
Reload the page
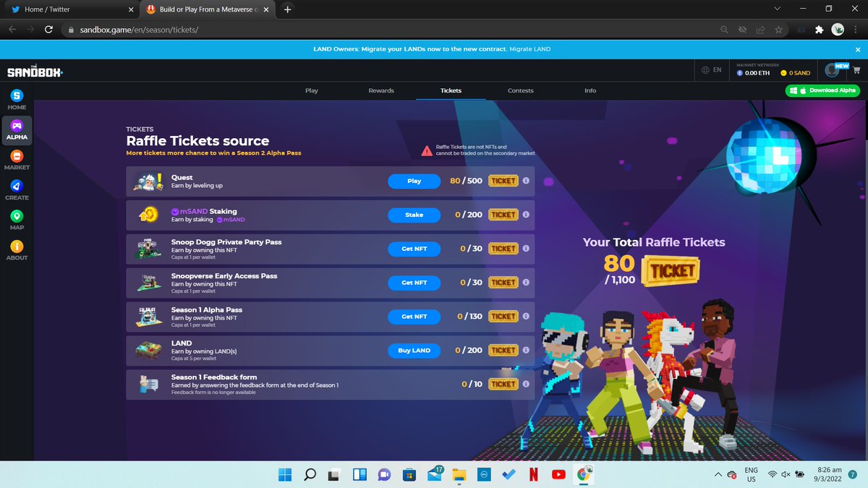point(48,30)
